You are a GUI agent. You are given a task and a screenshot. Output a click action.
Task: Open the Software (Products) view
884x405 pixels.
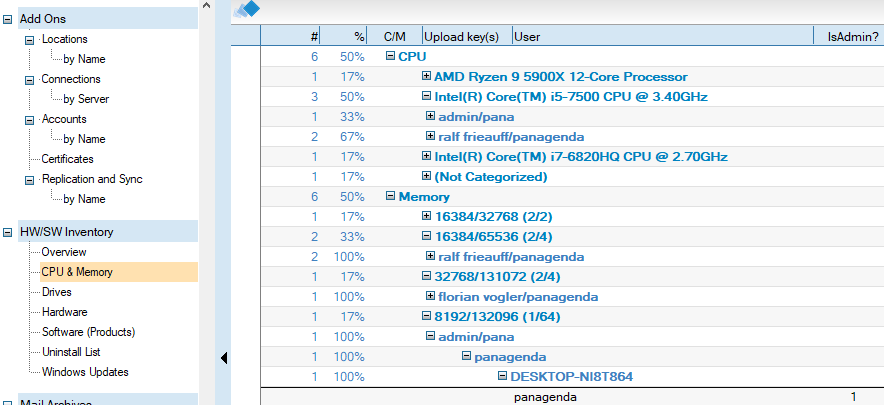[89, 332]
